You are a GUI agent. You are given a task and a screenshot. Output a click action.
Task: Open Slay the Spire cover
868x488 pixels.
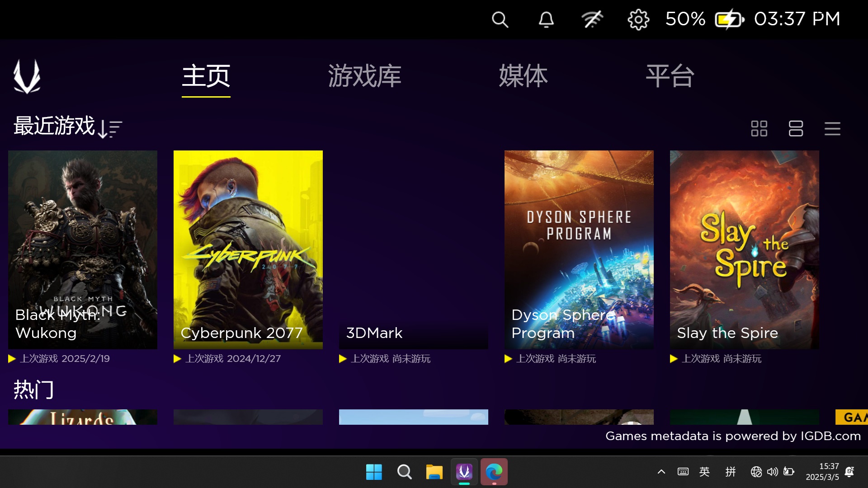tap(745, 249)
